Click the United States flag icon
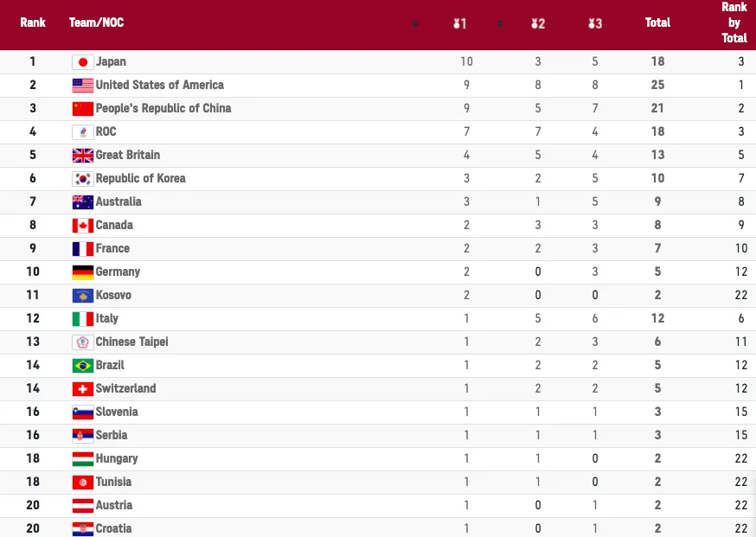This screenshot has height=537, width=756. pyautogui.click(x=82, y=86)
